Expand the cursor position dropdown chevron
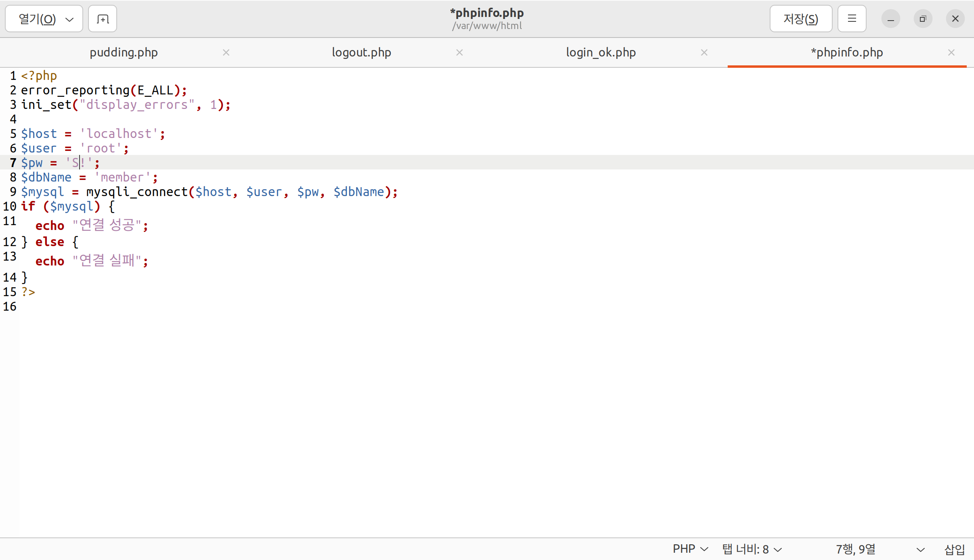 click(920, 550)
